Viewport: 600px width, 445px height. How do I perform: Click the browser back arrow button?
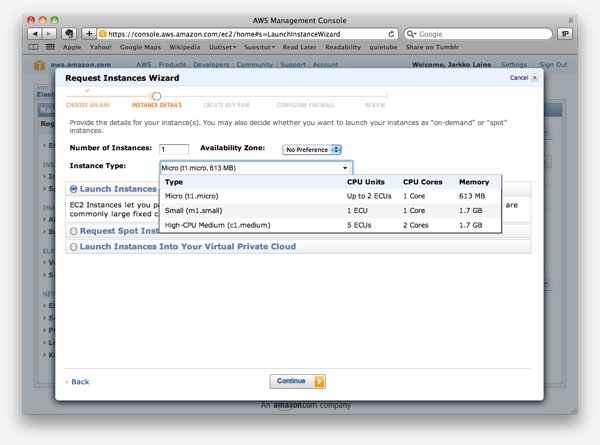click(x=35, y=33)
